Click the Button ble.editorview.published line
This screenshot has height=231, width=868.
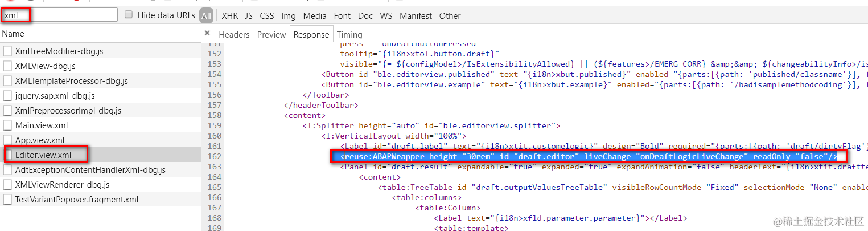tap(594, 74)
